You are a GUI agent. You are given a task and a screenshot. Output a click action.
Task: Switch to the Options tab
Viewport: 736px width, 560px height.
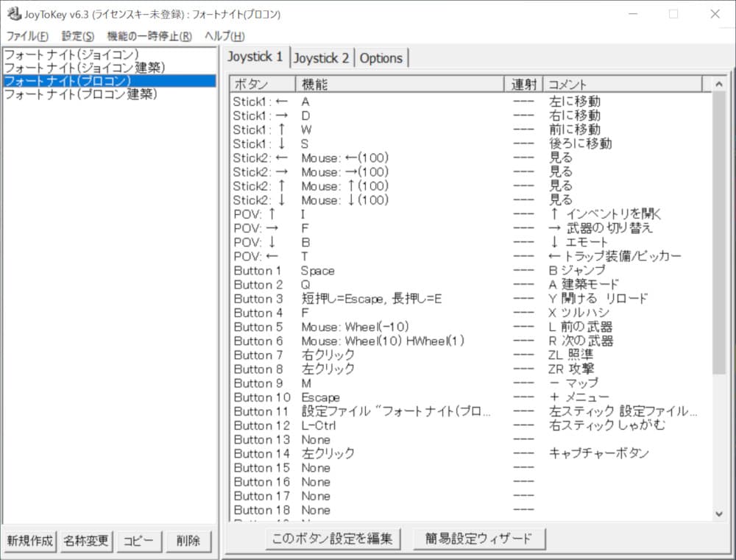pos(381,58)
